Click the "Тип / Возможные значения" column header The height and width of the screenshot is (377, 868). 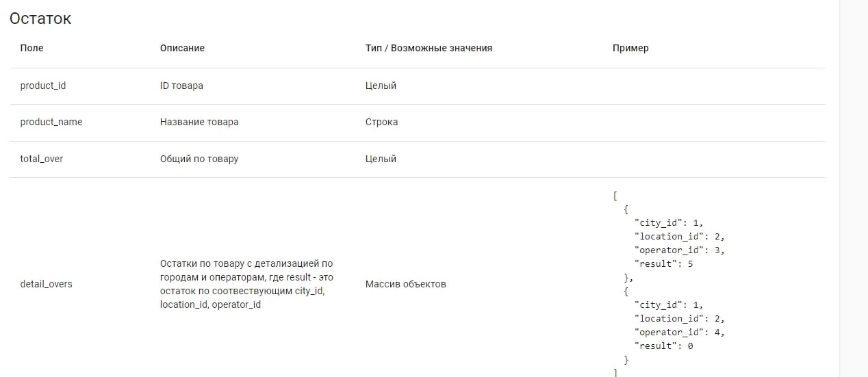(429, 48)
